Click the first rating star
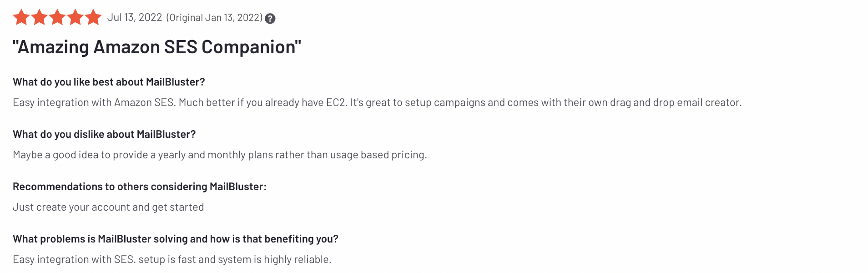Screen dimensions: 868x273 21,17
